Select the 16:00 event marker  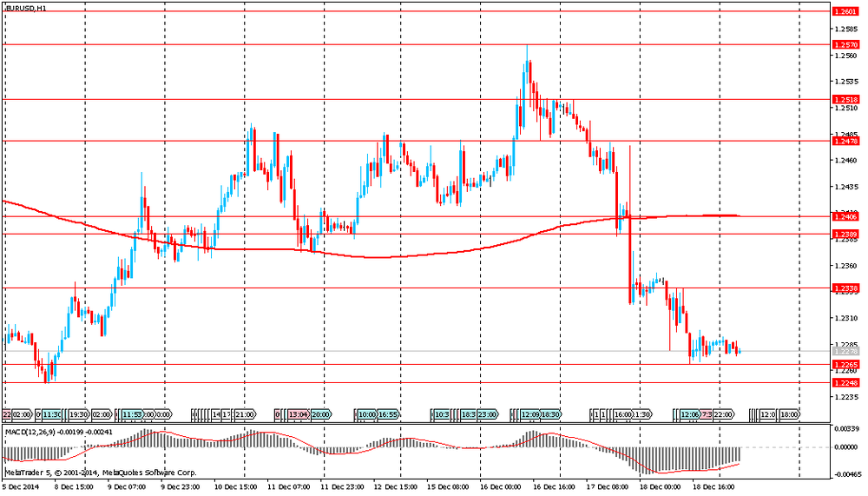click(623, 414)
